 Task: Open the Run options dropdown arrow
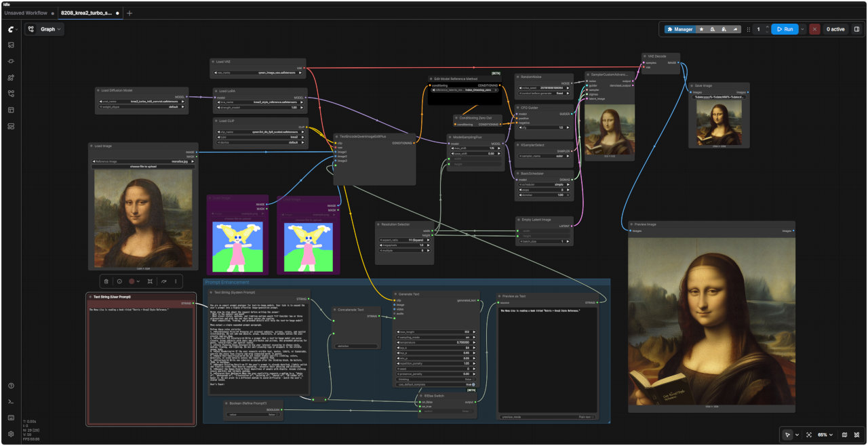803,29
